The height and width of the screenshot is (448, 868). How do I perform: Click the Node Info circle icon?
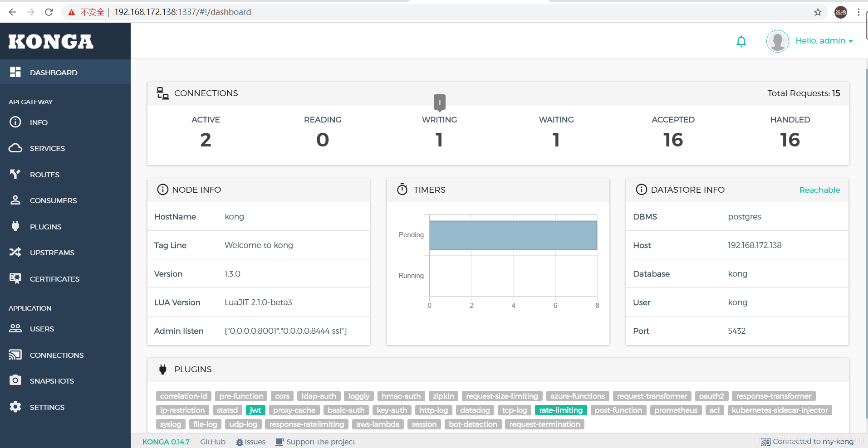point(162,190)
